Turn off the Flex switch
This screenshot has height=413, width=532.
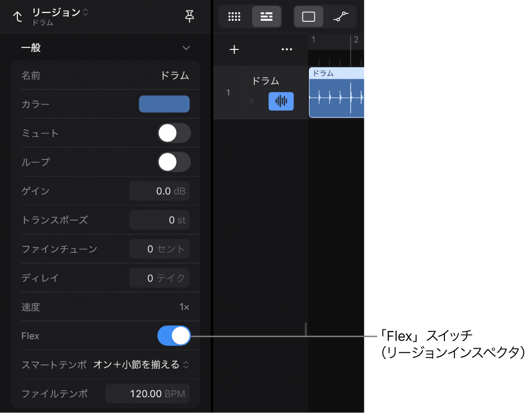click(174, 336)
